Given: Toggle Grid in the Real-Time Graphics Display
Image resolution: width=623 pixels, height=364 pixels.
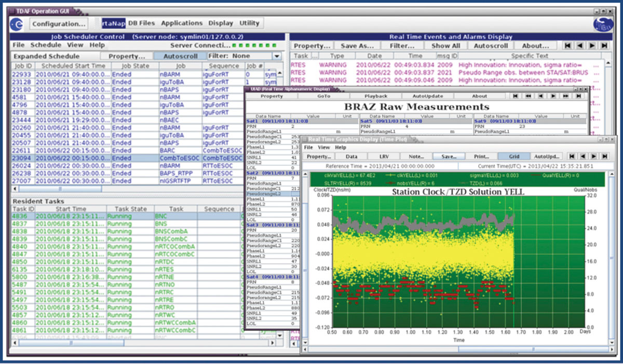Looking at the screenshot, I should [514, 156].
